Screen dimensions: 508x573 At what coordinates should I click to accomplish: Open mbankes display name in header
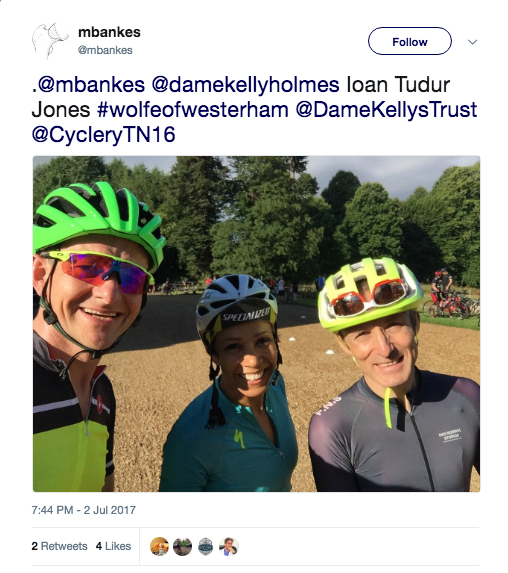(x=109, y=32)
